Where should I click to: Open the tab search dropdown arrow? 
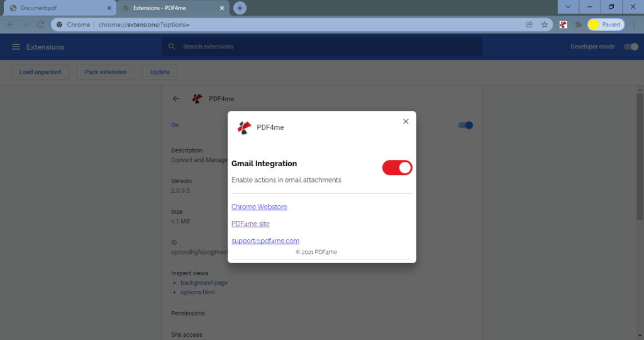click(568, 7)
